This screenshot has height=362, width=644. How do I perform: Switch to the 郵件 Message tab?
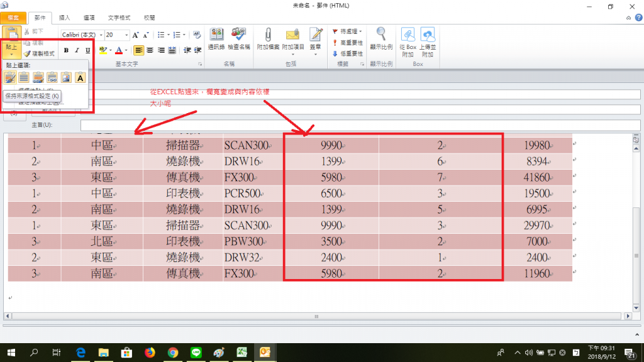40,18
